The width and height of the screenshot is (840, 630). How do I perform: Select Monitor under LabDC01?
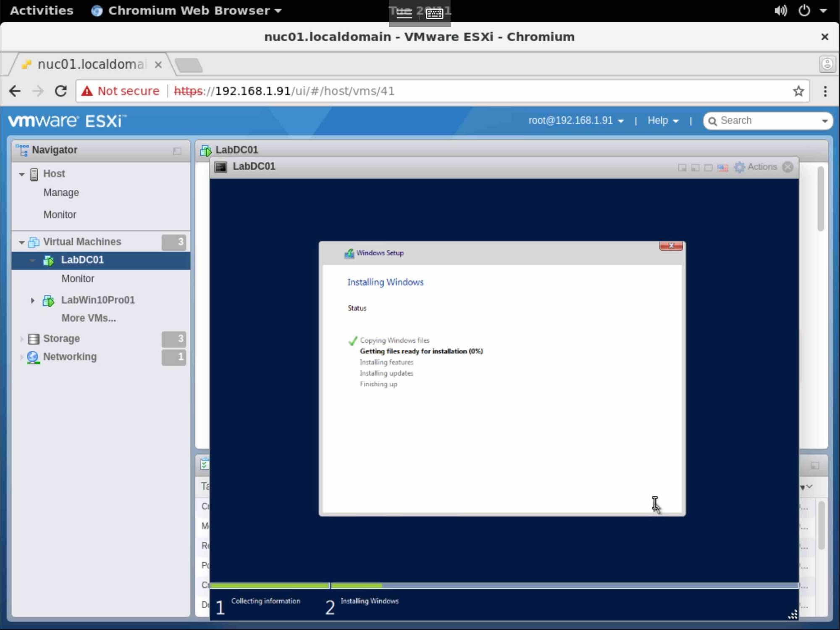click(x=78, y=279)
